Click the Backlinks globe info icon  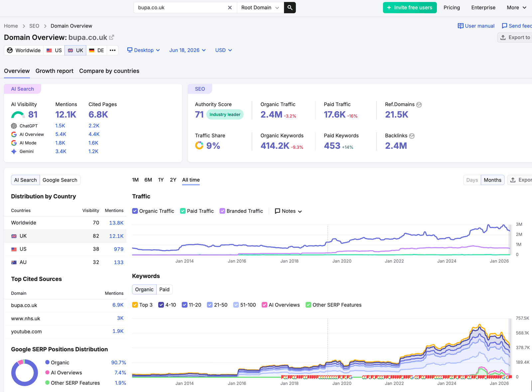point(412,136)
